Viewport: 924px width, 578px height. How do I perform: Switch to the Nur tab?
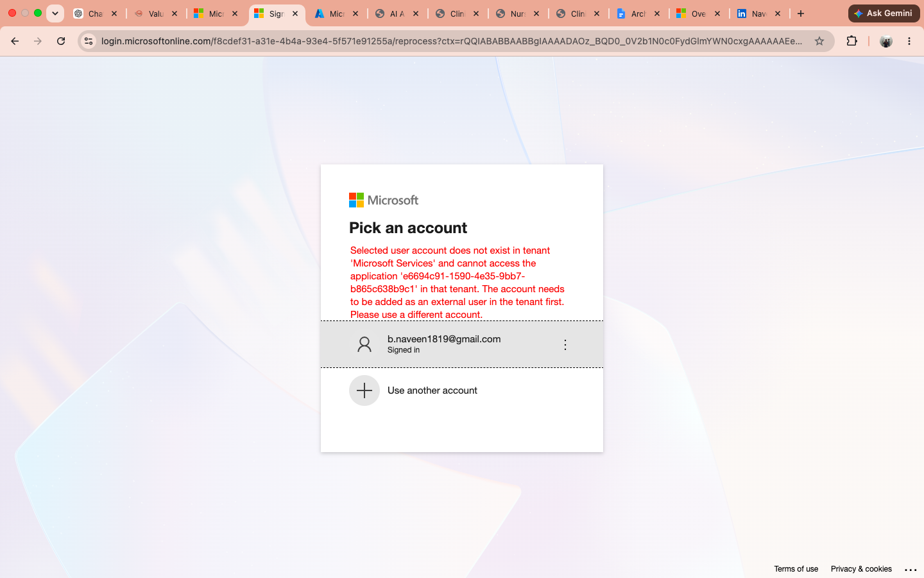point(518,13)
